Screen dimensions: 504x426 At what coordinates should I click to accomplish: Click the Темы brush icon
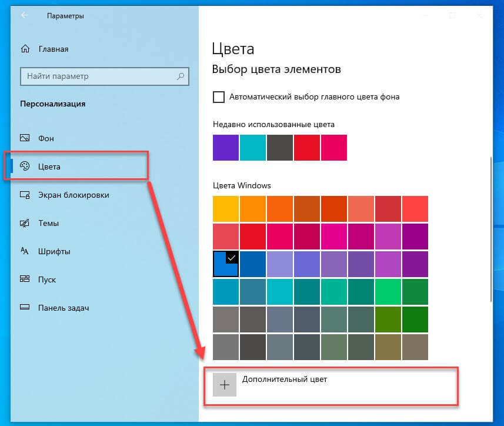point(25,223)
